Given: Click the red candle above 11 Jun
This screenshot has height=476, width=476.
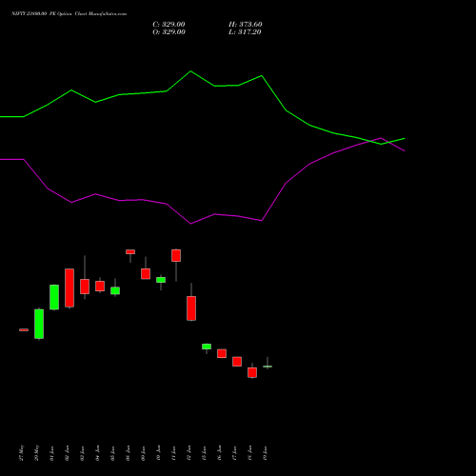Looking at the screenshot, I should coord(176,255).
